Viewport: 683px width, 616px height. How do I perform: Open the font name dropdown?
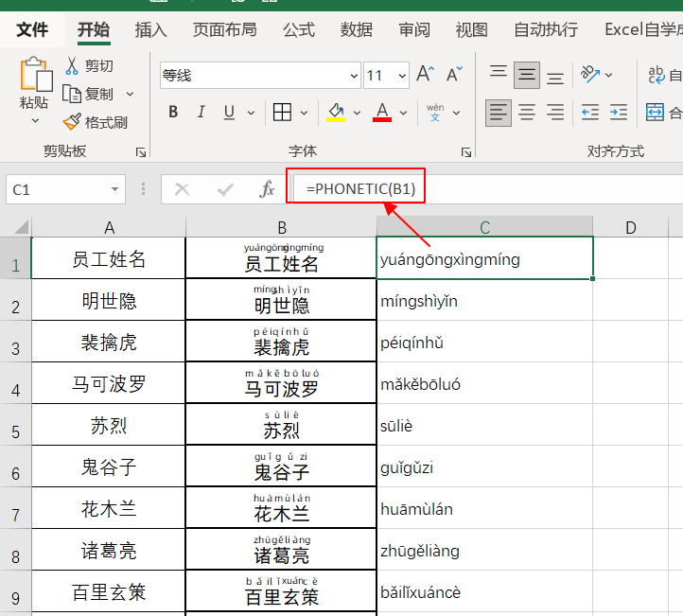pos(354,76)
